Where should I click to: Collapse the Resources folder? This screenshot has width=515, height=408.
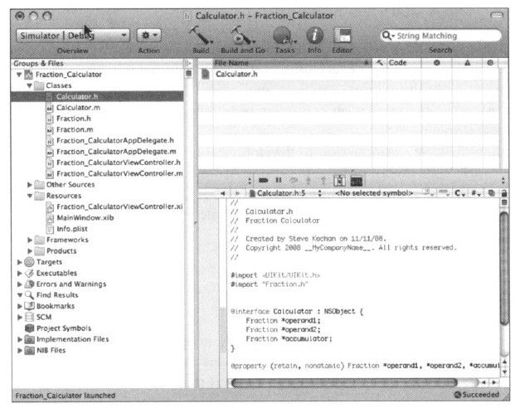point(29,196)
